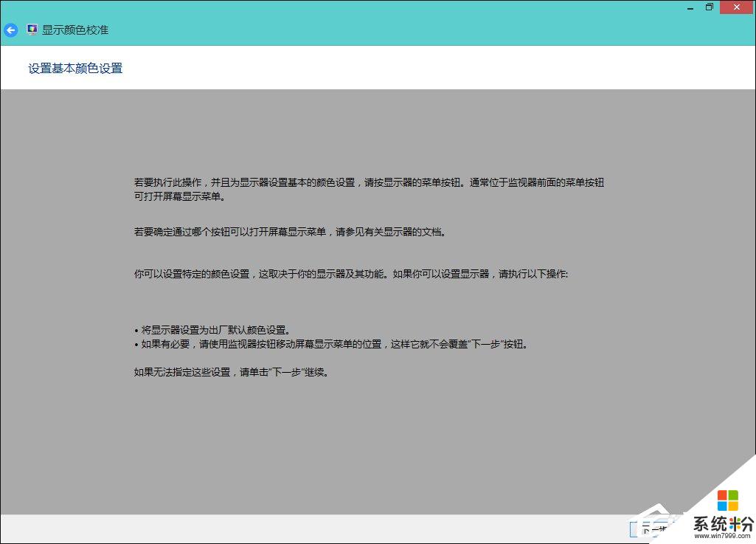Click the empty light footer bar
Viewport: 756px width, 544px height.
tap(295, 529)
